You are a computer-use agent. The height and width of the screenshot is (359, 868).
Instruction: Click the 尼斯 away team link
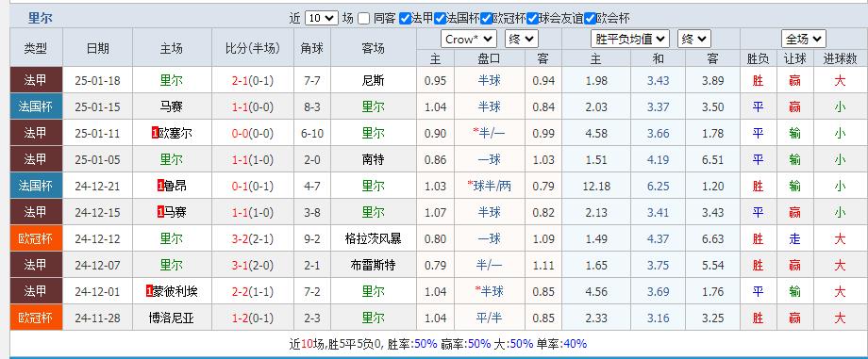click(374, 81)
